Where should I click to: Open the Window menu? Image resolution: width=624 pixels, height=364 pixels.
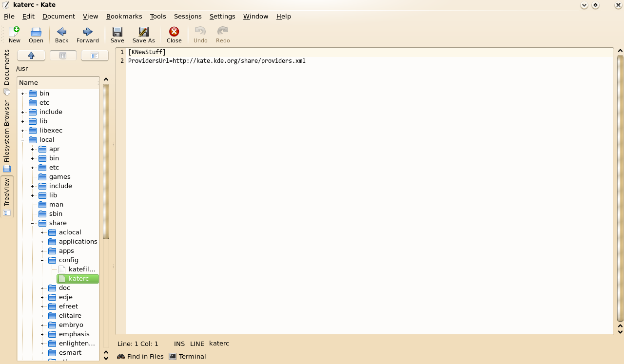pos(256,16)
